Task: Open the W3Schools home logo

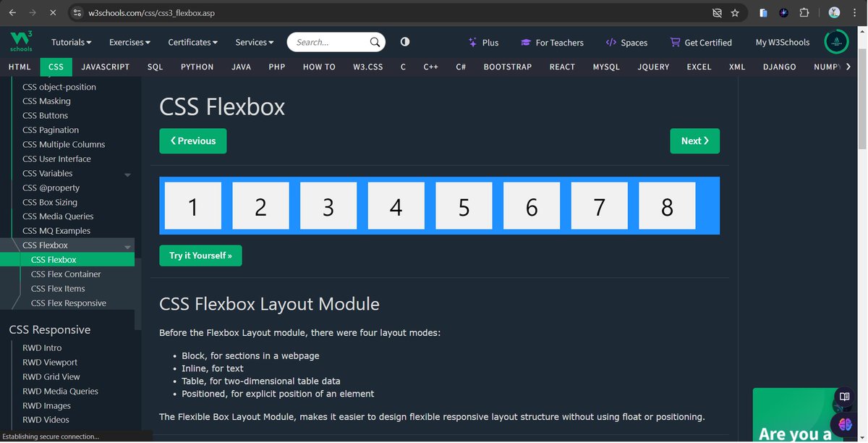Action: (x=20, y=41)
